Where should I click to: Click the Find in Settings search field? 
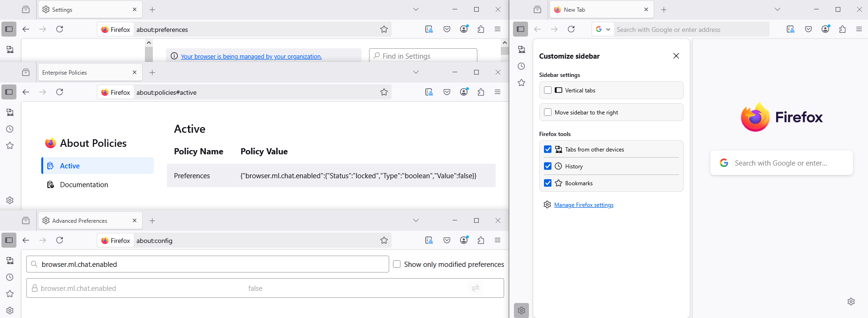(423, 56)
